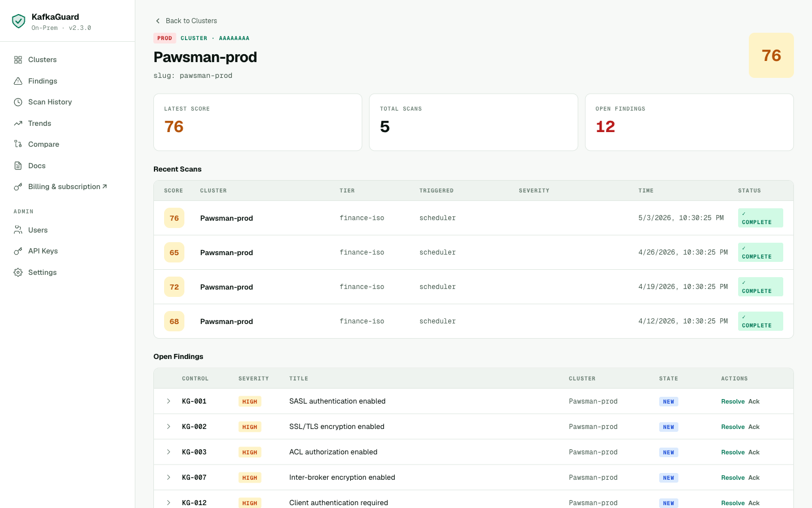Screen dimensions: 812x508
Task: Open Clusters in the sidebar
Action: pos(68,60)
